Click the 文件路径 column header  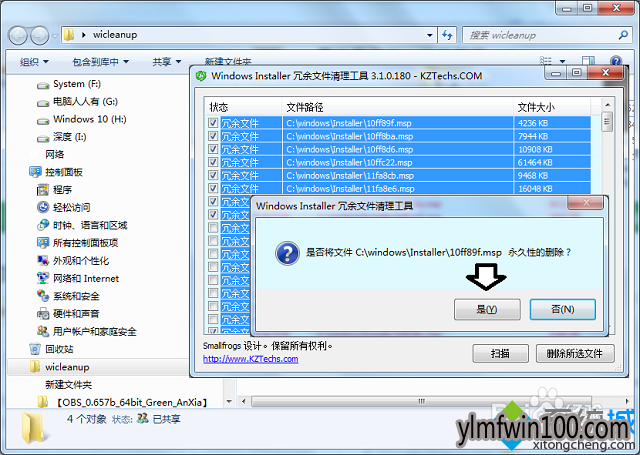(x=397, y=107)
